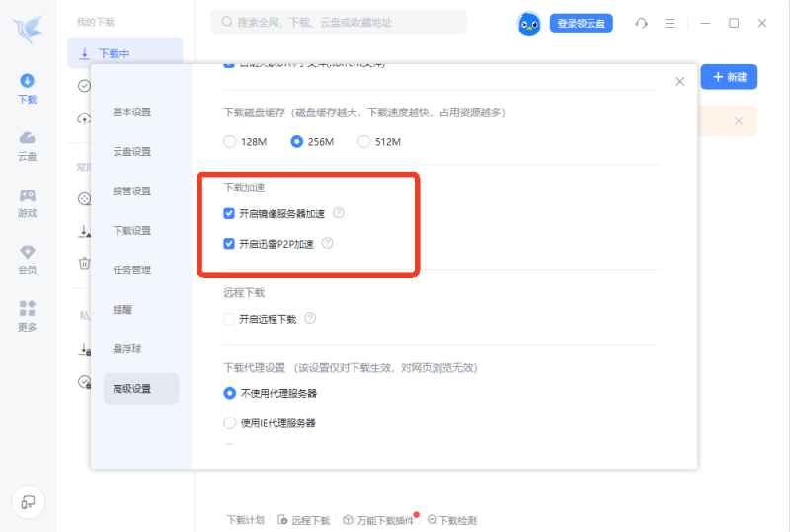Switch to 云盘设置 settings tab
The image size is (790, 532).
pos(132,152)
